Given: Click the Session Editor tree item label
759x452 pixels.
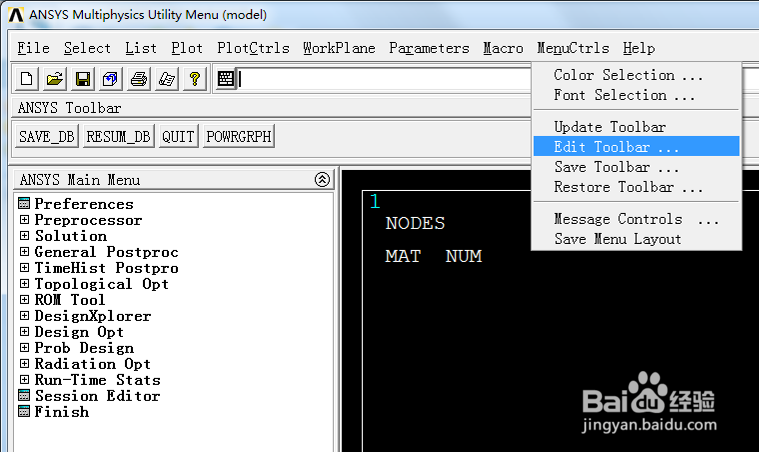Looking at the screenshot, I should 97,396.
